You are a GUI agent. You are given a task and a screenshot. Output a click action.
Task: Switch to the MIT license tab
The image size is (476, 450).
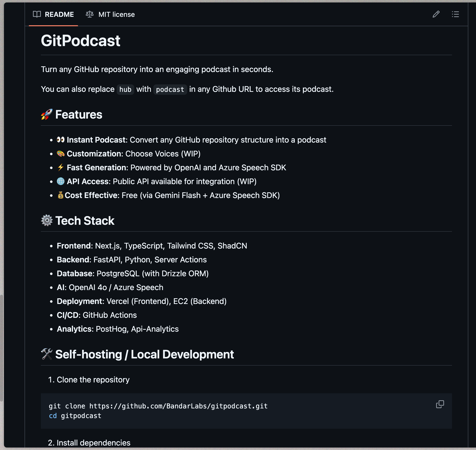[110, 14]
